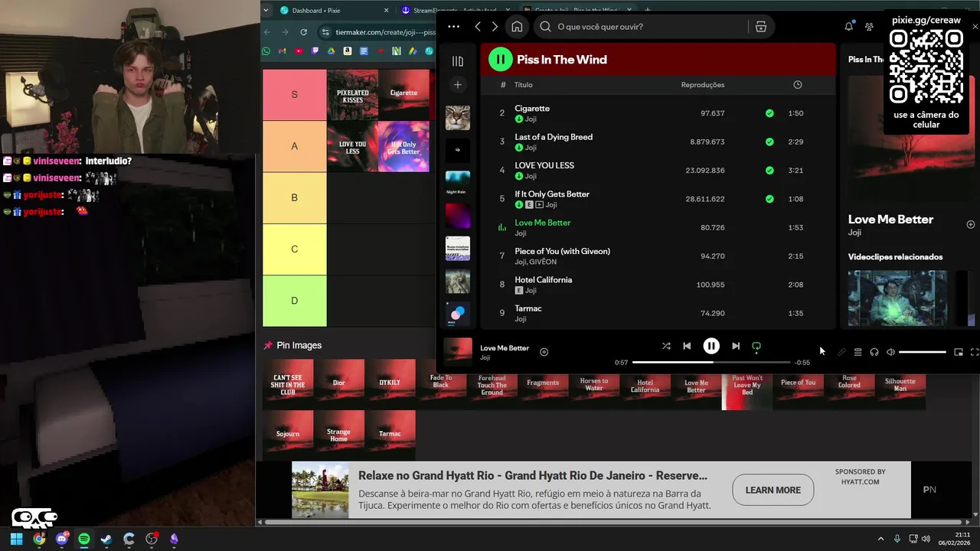980x551 pixels.
Task: Add Love Me Better to library in the player bar
Action: point(544,352)
